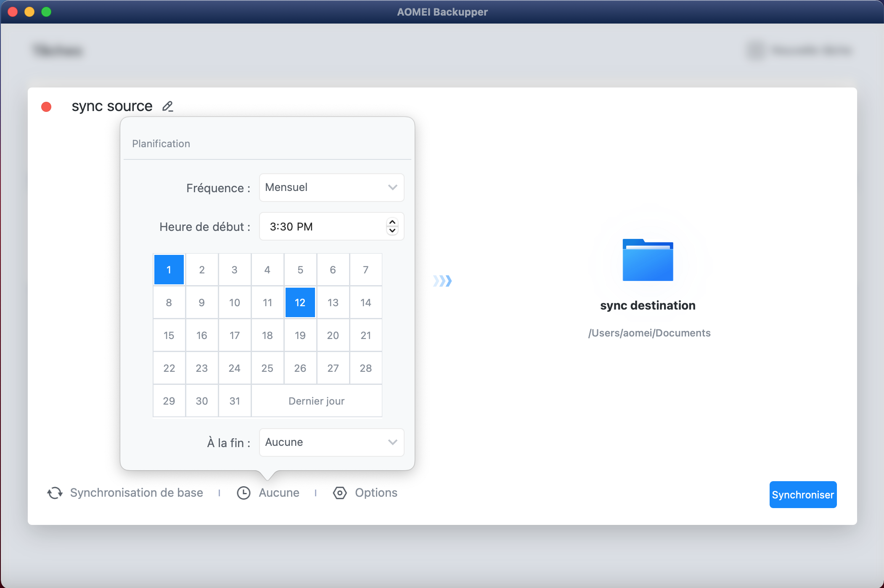Click the clock schedule icon
This screenshot has width=884, height=588.
(x=243, y=493)
